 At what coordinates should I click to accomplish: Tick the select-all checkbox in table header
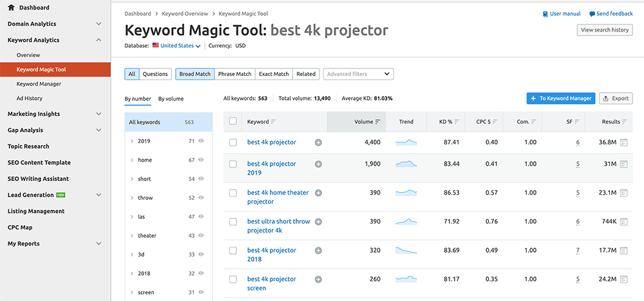click(233, 121)
